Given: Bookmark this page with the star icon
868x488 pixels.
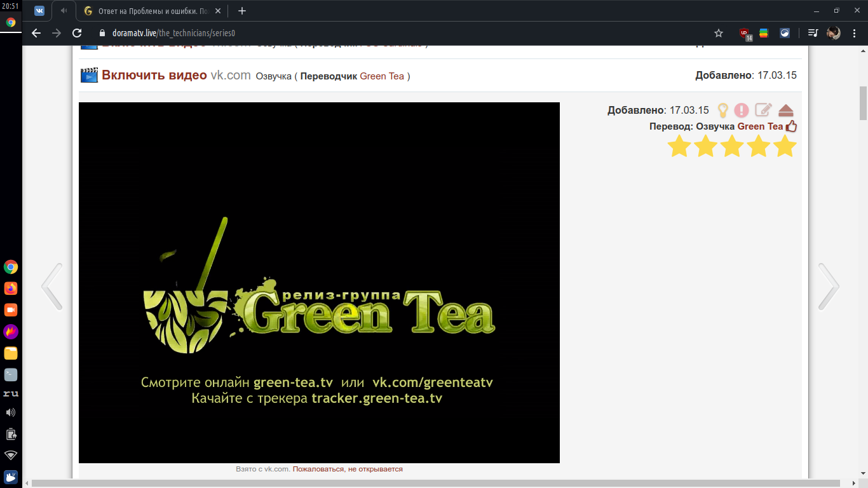Looking at the screenshot, I should [x=719, y=33].
